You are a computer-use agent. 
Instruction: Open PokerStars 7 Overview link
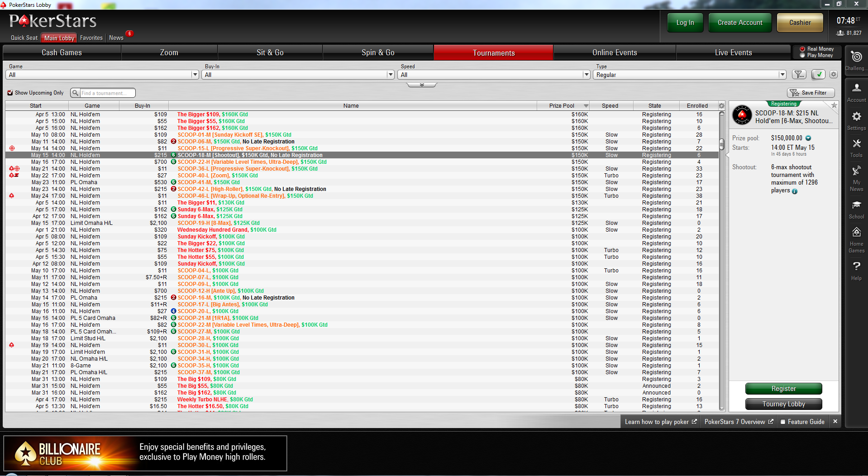pos(739,422)
